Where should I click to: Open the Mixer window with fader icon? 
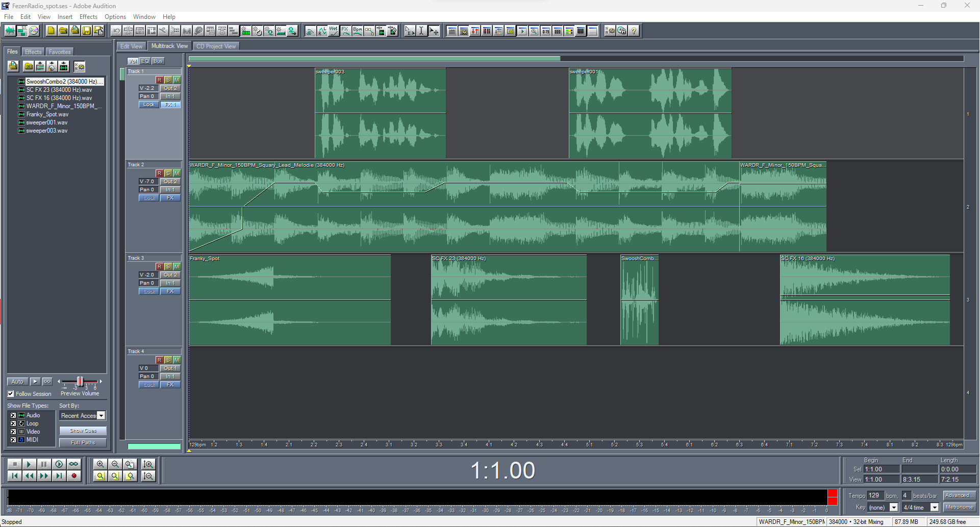pos(475,31)
